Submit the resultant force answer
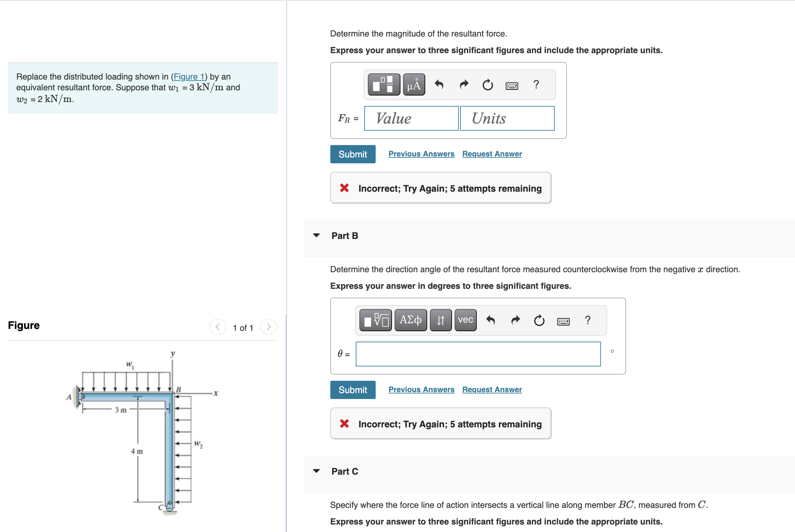 click(352, 154)
